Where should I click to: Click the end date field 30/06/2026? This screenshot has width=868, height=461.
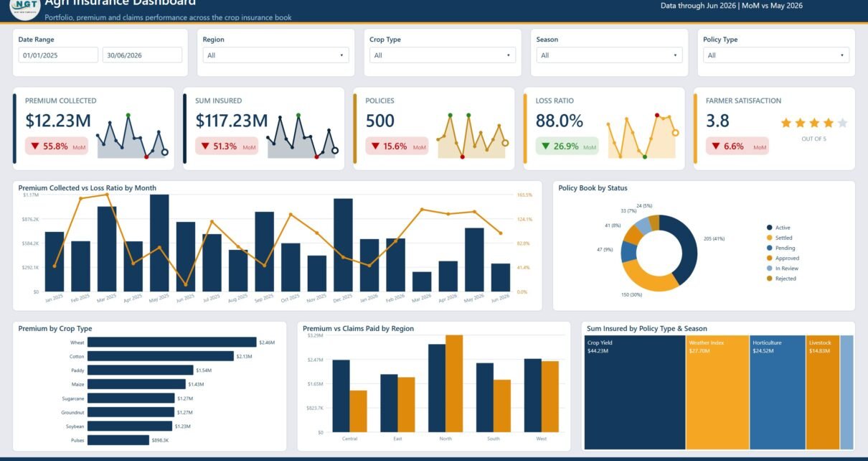pyautogui.click(x=142, y=55)
